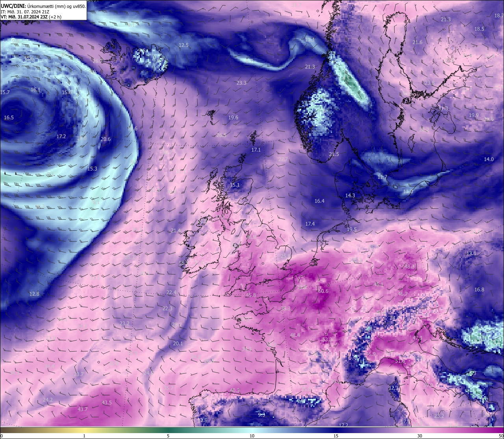Click the 12.5 value east of Iceland
Image resolution: width=504 pixels, height=439 pixels.
click(x=183, y=45)
